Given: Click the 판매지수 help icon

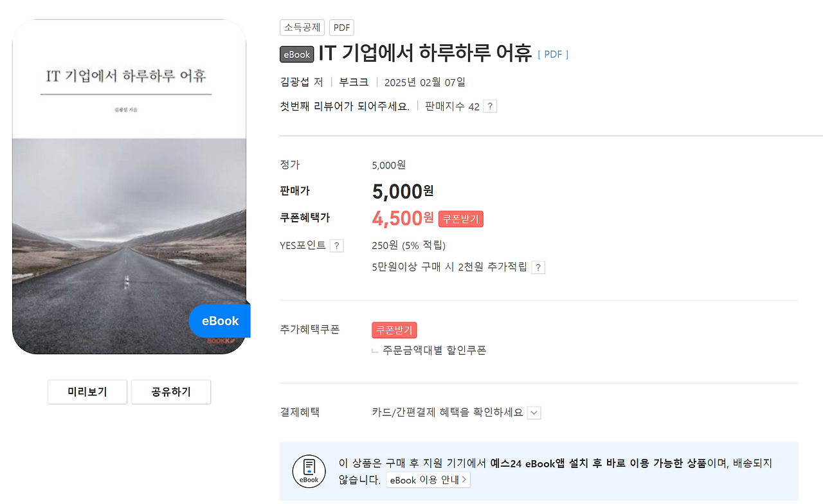Looking at the screenshot, I should point(489,106).
